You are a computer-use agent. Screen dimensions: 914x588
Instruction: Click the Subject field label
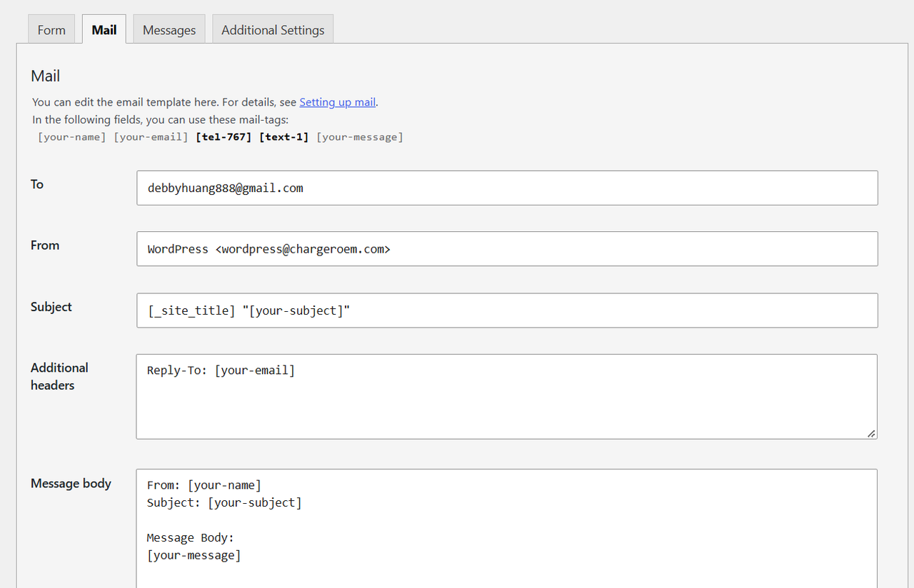pyautogui.click(x=51, y=307)
